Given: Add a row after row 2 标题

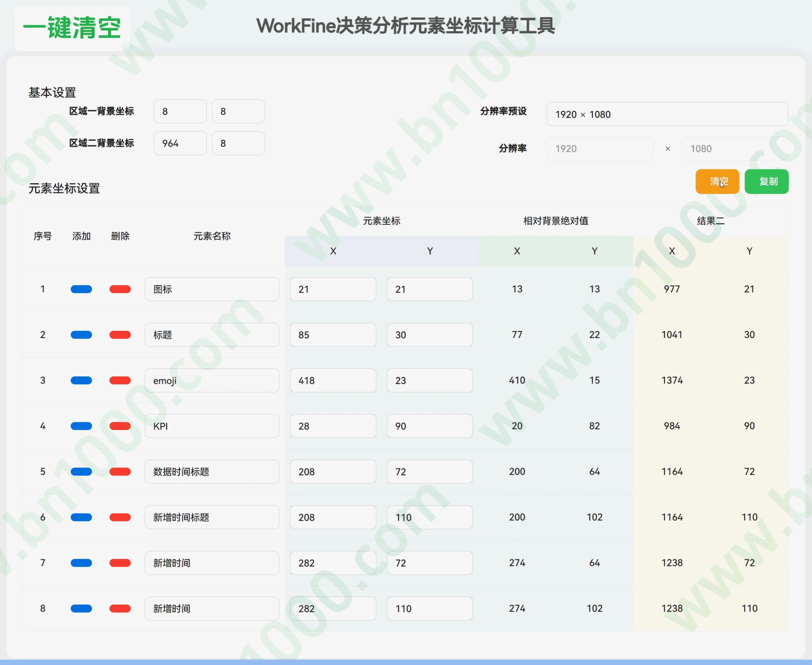Looking at the screenshot, I should click(x=81, y=335).
